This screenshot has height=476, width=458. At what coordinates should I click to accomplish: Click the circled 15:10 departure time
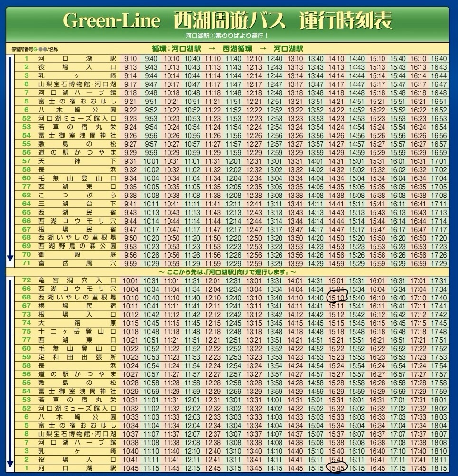click(x=336, y=298)
